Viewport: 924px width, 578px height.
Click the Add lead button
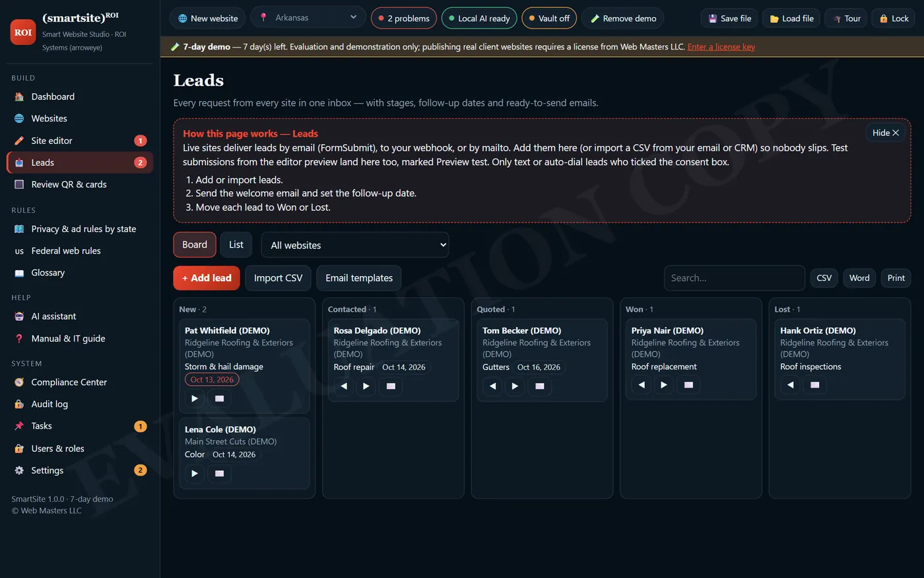click(207, 278)
